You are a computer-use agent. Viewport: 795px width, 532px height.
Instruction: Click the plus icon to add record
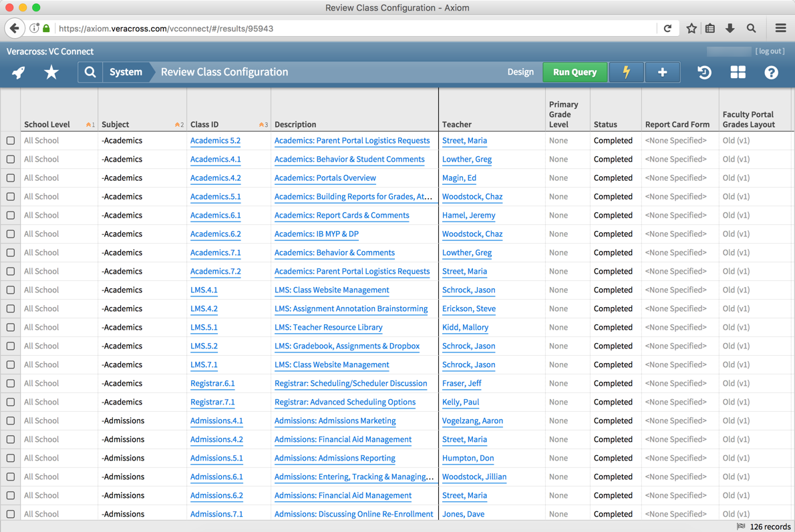[662, 72]
